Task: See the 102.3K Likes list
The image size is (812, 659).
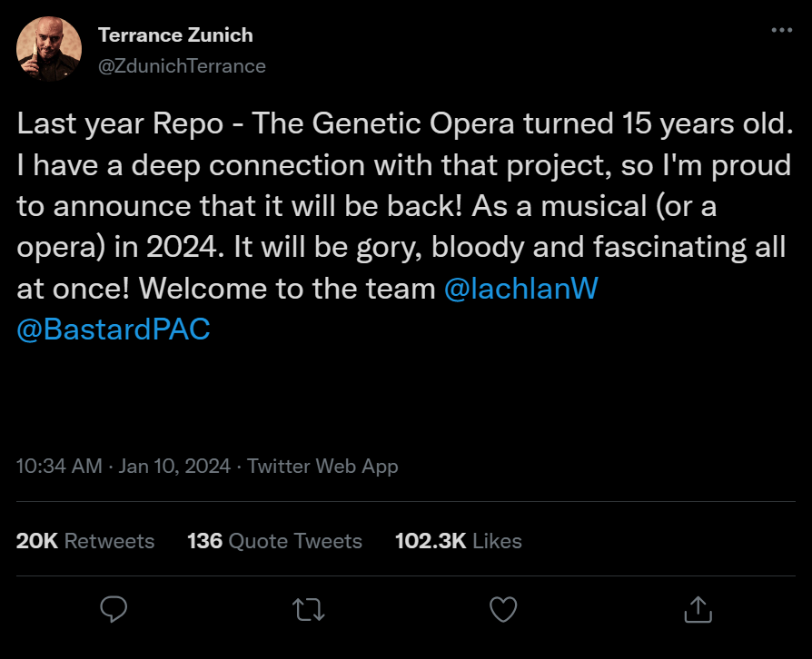Action: [x=458, y=541]
